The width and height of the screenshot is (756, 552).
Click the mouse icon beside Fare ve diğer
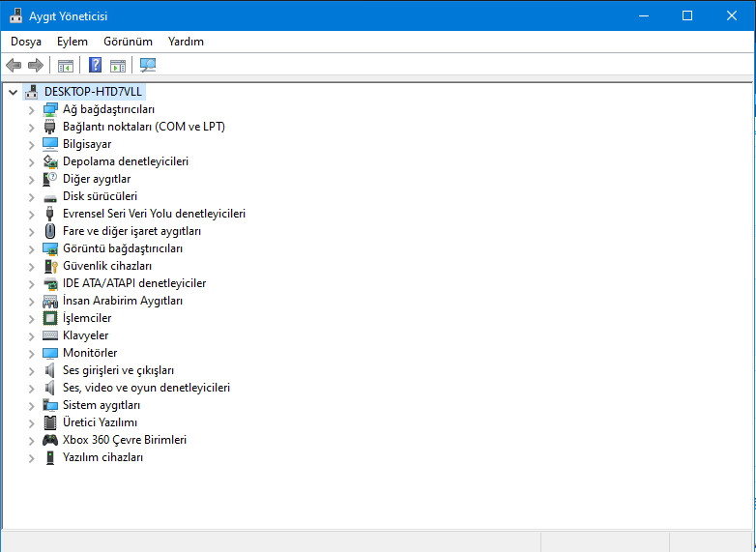[x=50, y=231]
